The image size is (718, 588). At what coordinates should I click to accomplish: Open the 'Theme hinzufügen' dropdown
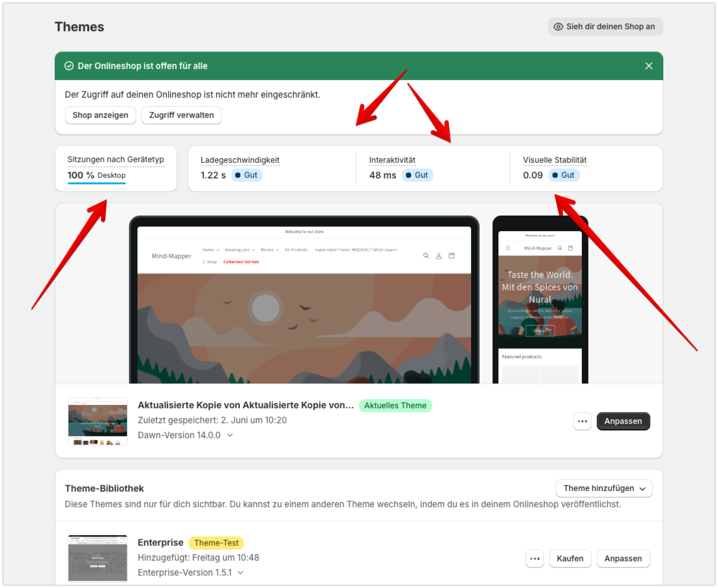pyautogui.click(x=604, y=488)
